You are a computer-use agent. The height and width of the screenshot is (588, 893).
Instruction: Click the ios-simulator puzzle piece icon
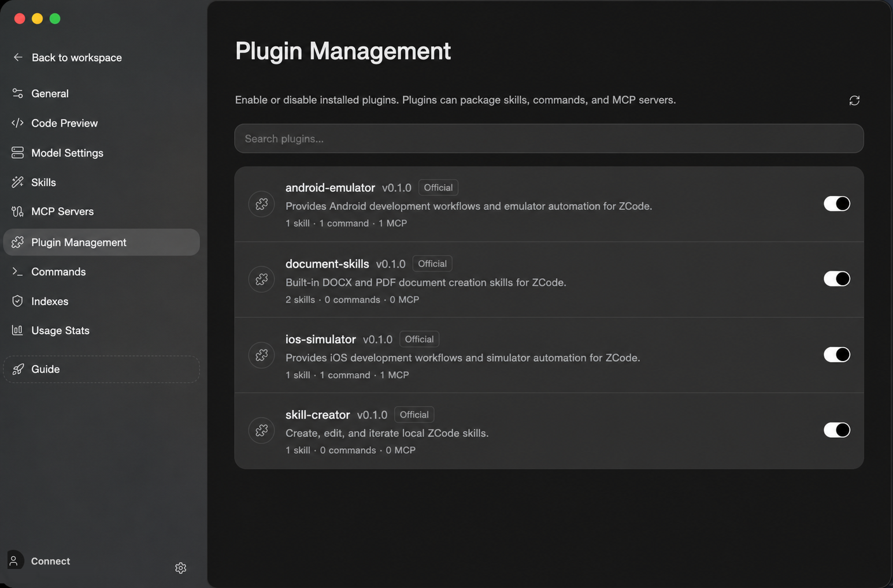tap(261, 355)
